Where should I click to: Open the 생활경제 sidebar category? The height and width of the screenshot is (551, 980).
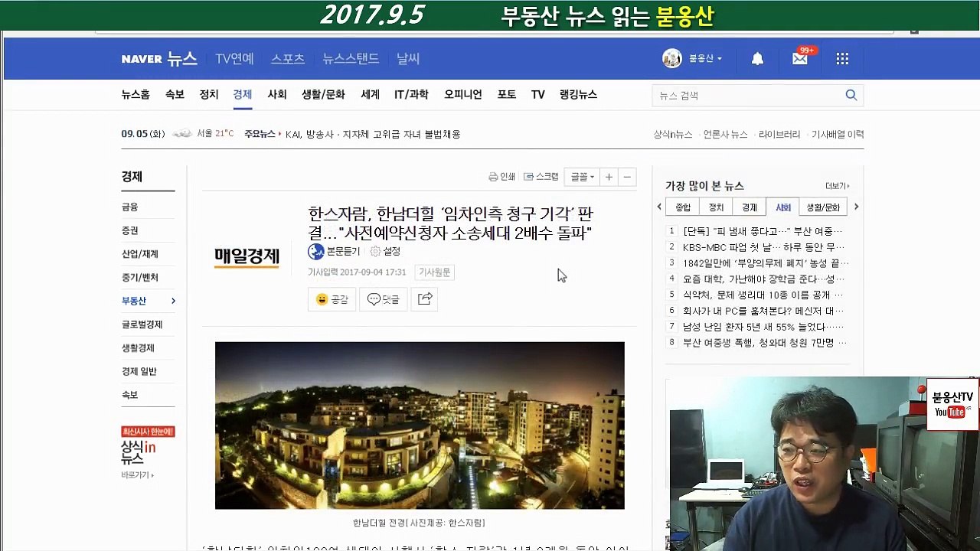(x=138, y=347)
